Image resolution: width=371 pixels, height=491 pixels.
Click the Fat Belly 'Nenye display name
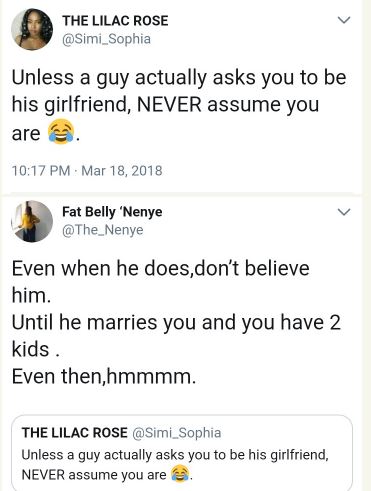(x=112, y=212)
